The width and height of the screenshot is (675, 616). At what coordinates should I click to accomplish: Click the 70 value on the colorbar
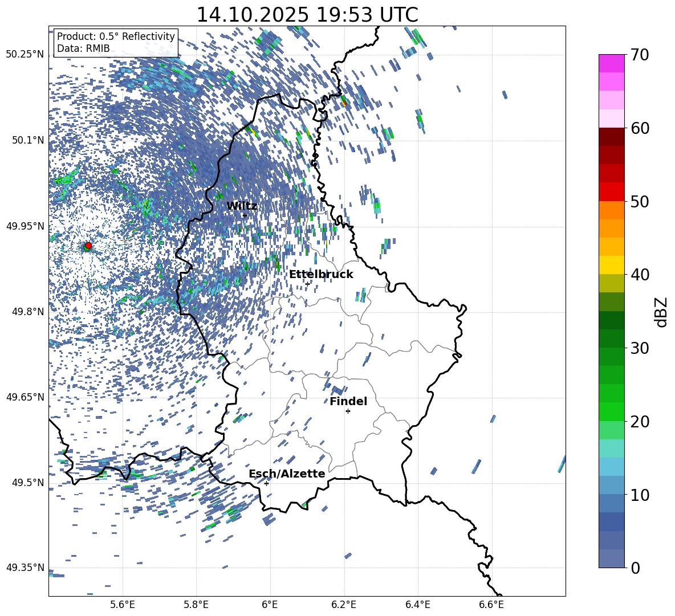click(639, 55)
